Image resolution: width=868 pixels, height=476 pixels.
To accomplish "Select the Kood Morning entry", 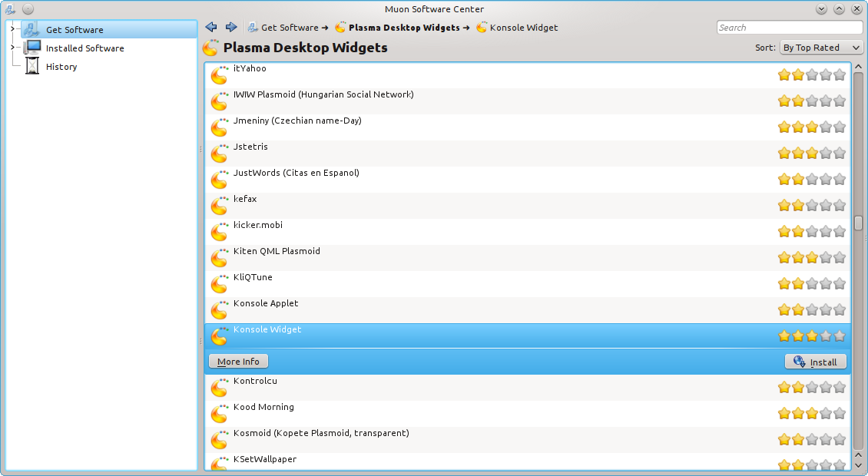I will coord(528,413).
